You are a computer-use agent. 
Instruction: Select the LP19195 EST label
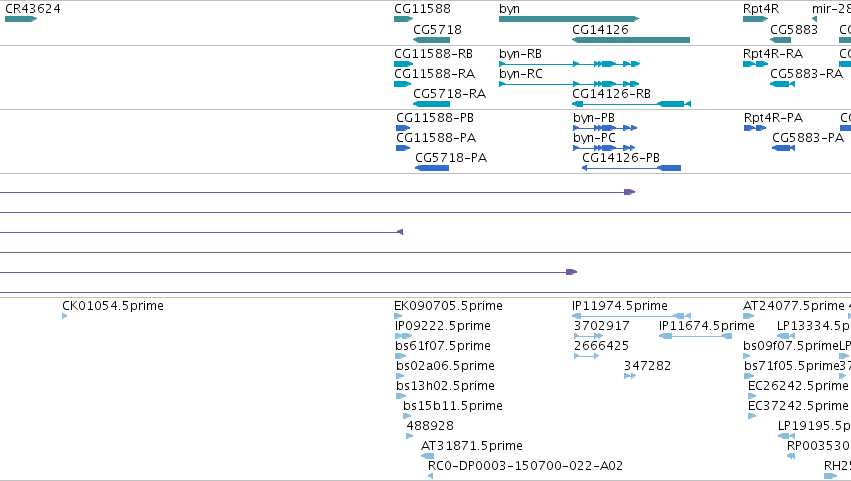(x=814, y=426)
